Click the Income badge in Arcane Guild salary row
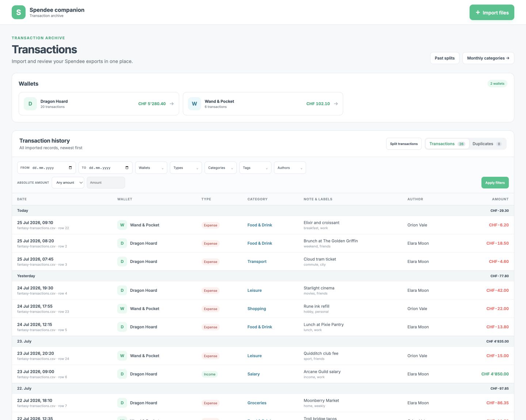Viewport: 526px width, 420px height. tap(210, 374)
